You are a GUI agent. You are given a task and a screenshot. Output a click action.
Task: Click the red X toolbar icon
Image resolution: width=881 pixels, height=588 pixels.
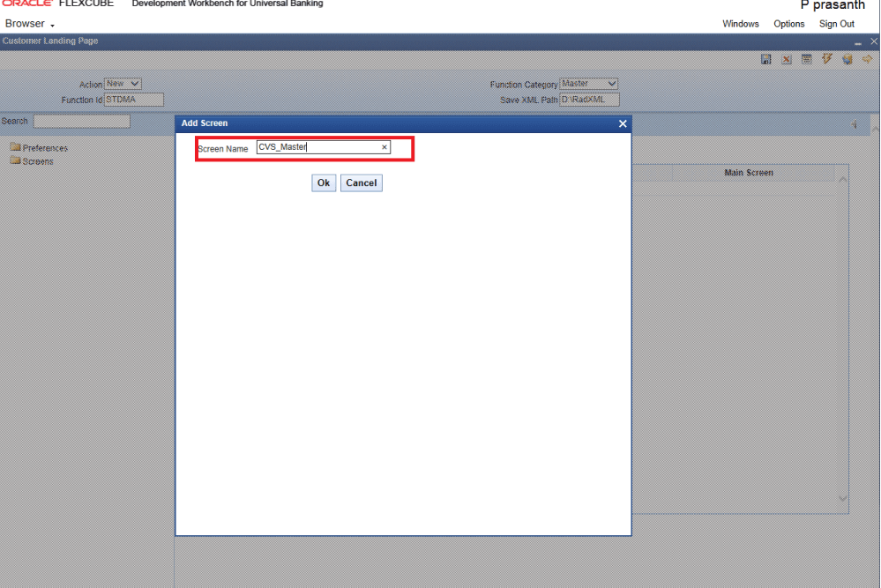pos(786,59)
